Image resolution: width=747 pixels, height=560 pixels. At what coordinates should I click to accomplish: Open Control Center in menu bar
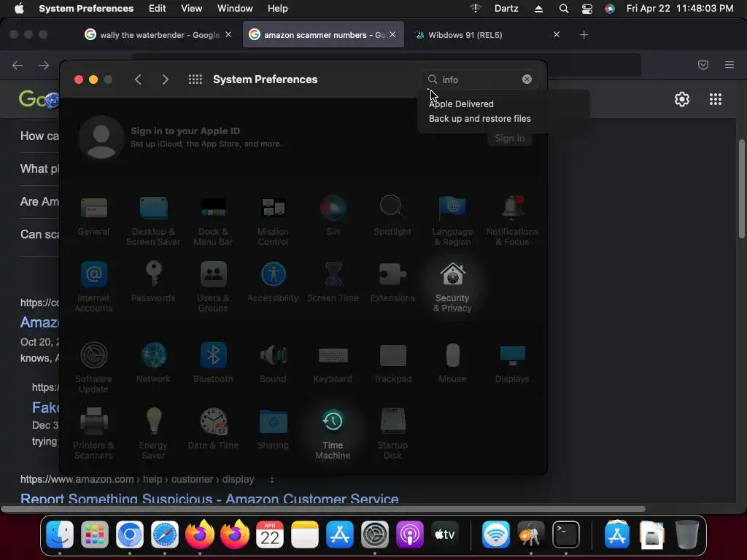click(x=587, y=9)
